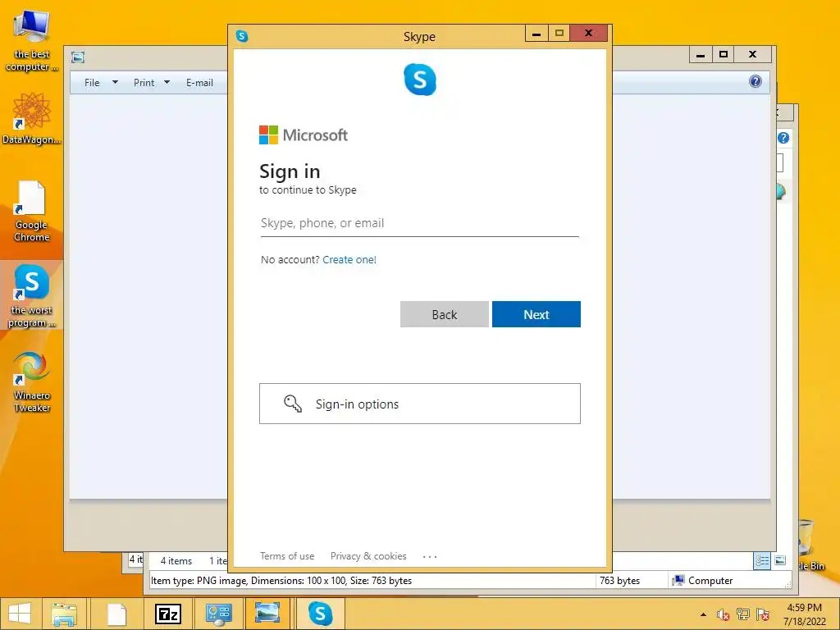The width and height of the screenshot is (840, 630).
Task: Open Sign-in options
Action: [419, 404]
